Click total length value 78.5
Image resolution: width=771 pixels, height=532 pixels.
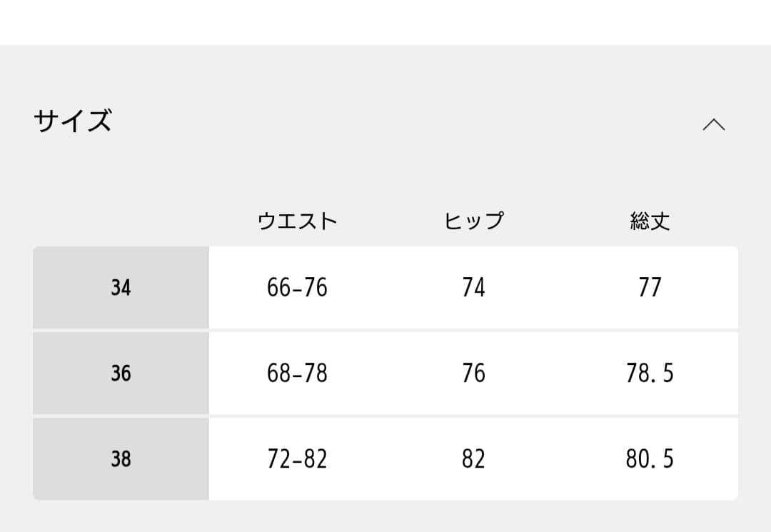tap(650, 373)
